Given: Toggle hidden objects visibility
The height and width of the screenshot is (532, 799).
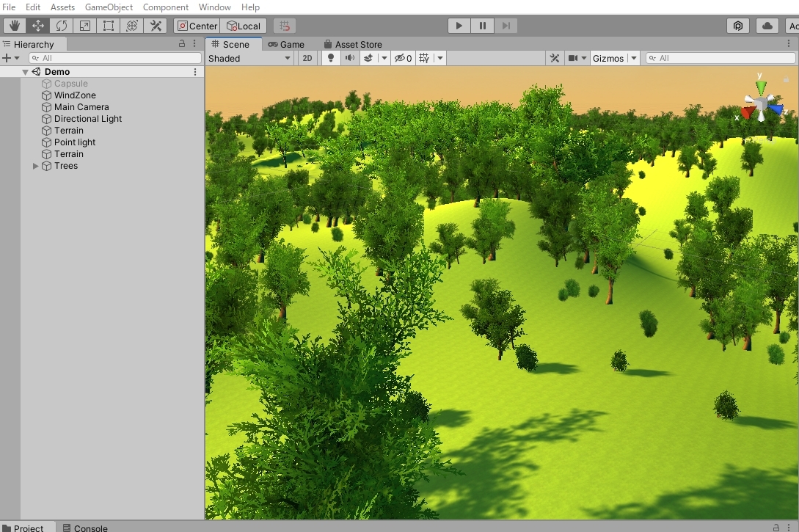Looking at the screenshot, I should pos(404,58).
